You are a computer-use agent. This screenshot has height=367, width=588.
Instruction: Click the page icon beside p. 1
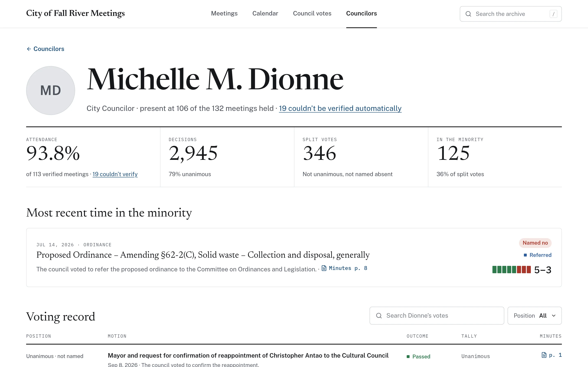pos(544,355)
